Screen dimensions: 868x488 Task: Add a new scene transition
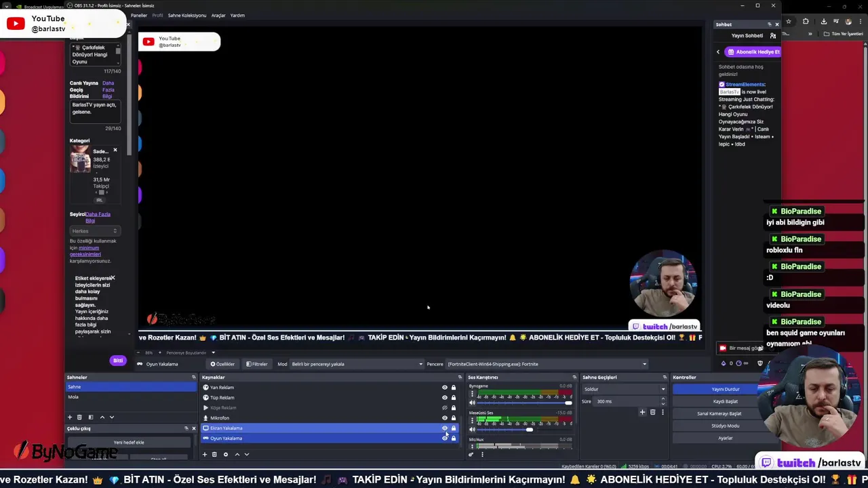coord(642,412)
